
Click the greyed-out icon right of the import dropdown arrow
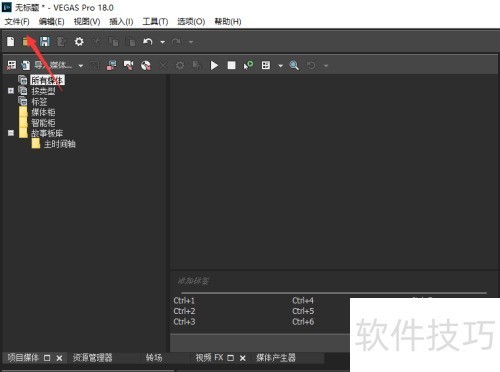[95, 65]
